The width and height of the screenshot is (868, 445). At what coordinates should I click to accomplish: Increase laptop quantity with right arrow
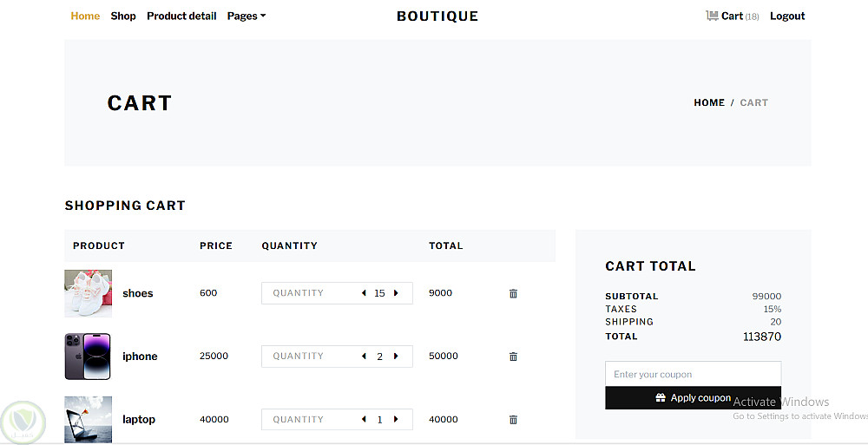click(x=396, y=420)
